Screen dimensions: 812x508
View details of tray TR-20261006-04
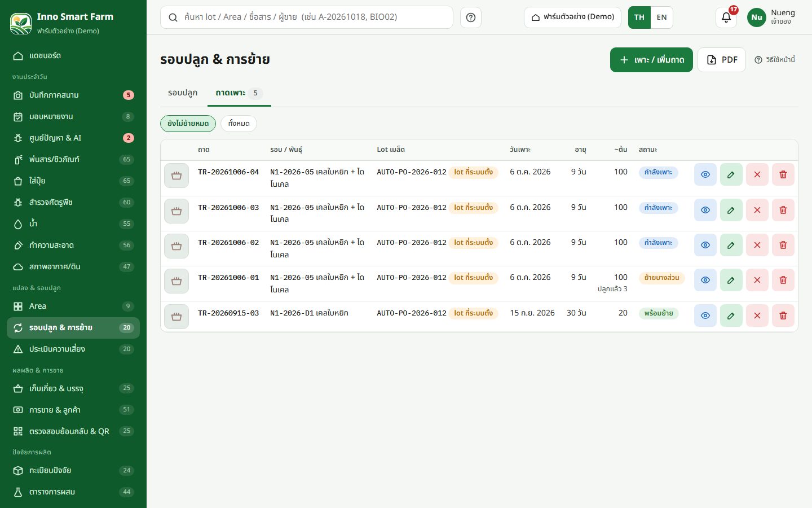point(705,174)
